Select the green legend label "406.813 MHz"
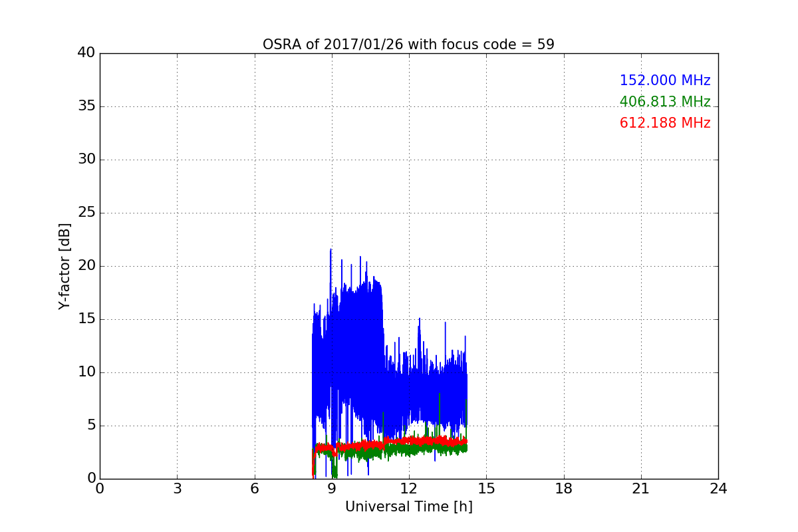Viewport: 798px width, 532px height. [x=665, y=102]
